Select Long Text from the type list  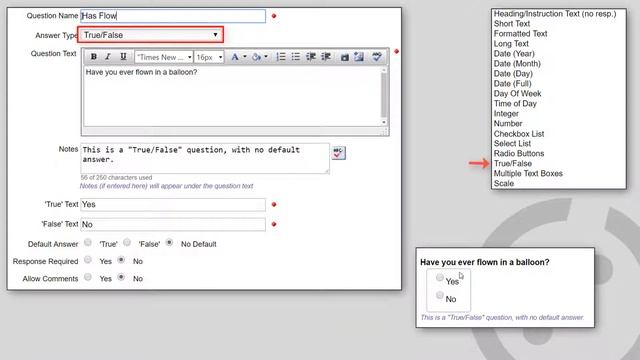tap(511, 44)
